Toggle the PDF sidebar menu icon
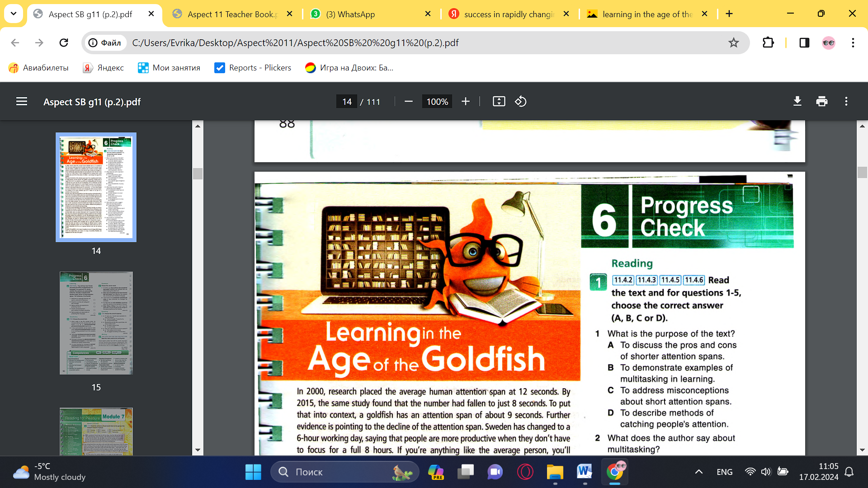Viewport: 868px width, 488px height. point(22,102)
